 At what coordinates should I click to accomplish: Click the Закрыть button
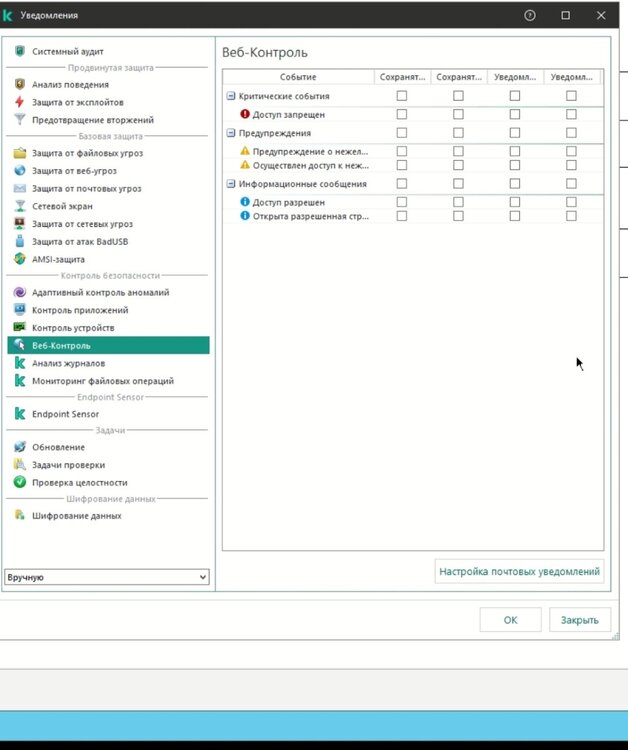click(580, 620)
